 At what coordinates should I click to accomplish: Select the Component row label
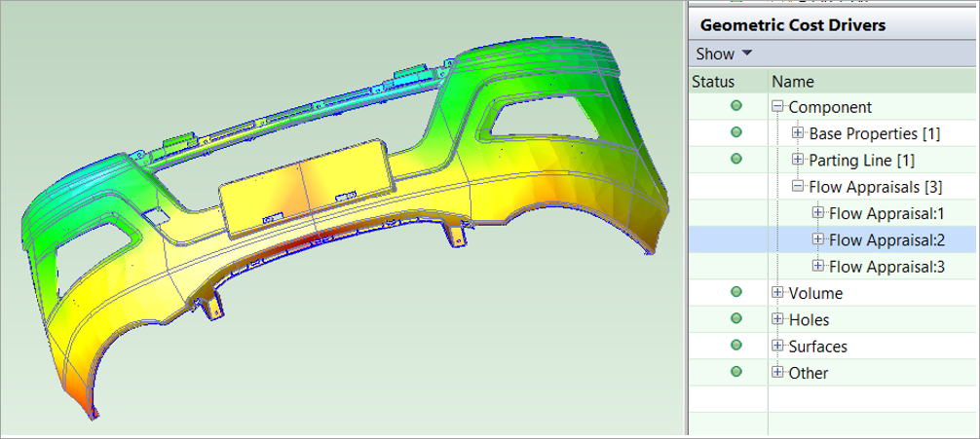[x=830, y=107]
